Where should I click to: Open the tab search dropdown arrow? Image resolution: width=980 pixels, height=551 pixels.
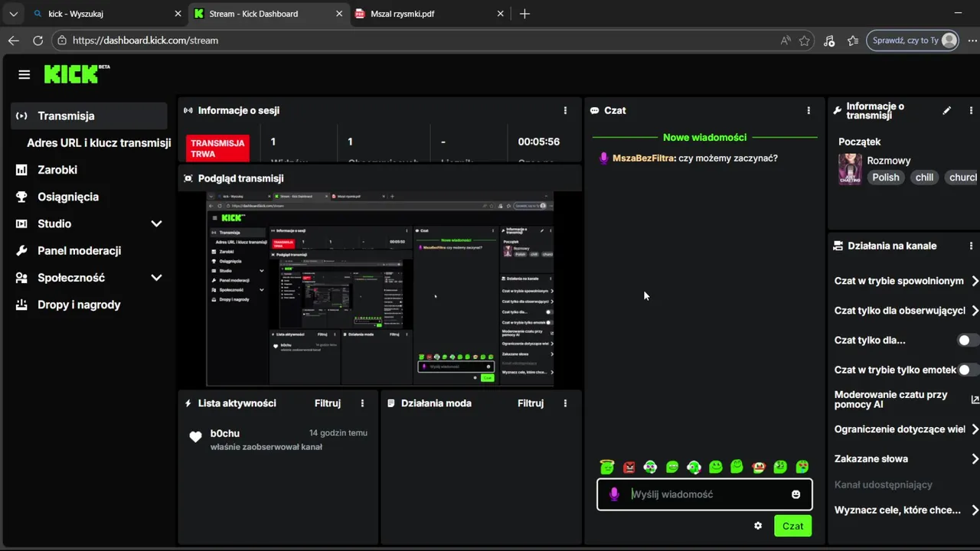pos(13,14)
